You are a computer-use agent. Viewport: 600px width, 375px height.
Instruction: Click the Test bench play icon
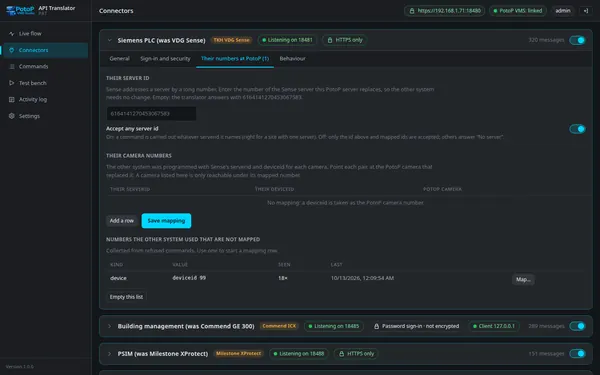click(x=11, y=83)
